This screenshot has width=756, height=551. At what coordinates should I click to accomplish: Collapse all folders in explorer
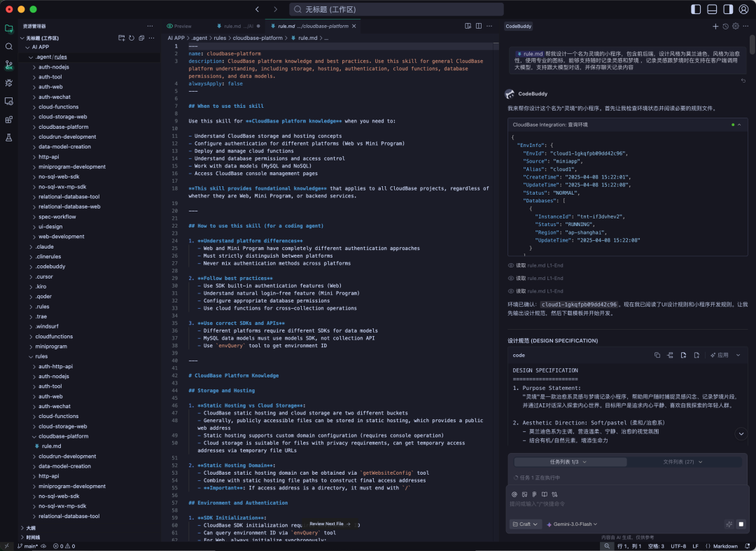tap(141, 38)
